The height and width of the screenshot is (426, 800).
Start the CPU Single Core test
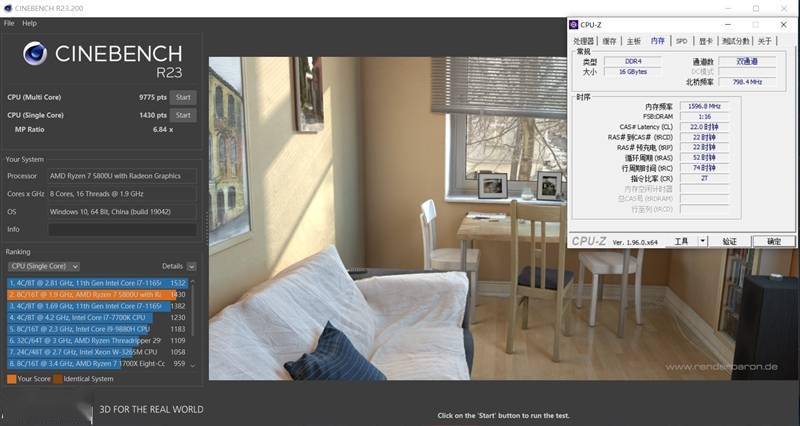tap(183, 115)
